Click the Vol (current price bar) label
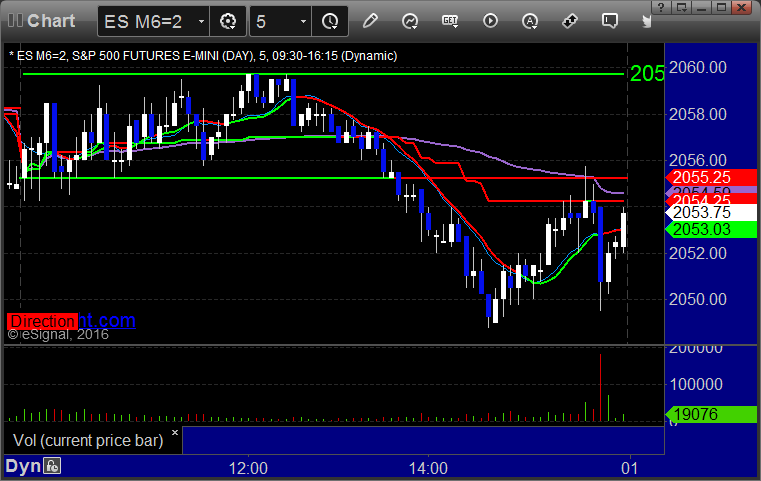The width and height of the screenshot is (761, 481). point(88,441)
